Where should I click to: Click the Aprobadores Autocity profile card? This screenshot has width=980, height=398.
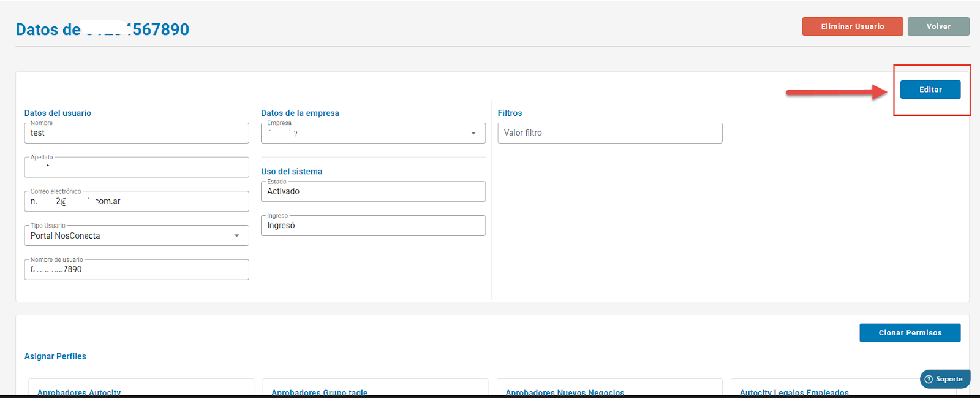tap(141, 388)
